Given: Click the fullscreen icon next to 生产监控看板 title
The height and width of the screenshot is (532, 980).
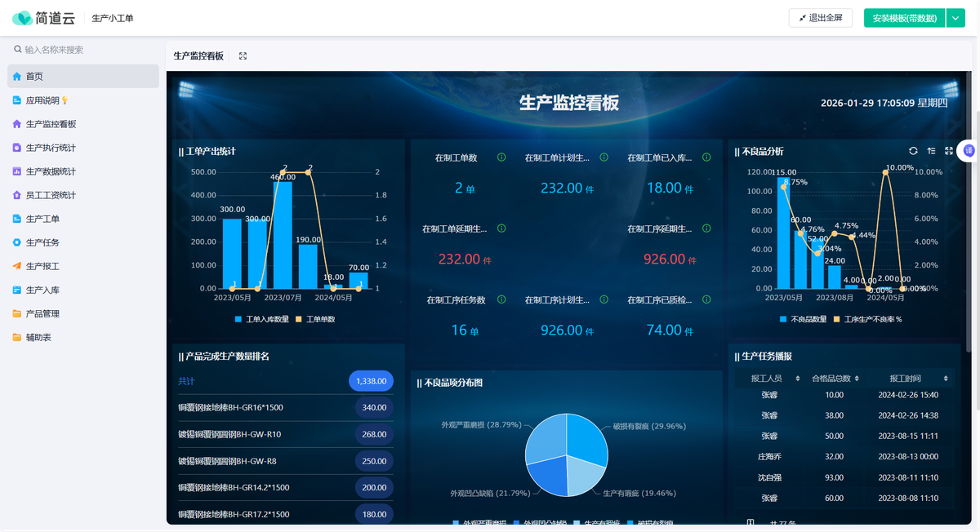Looking at the screenshot, I should pos(243,56).
